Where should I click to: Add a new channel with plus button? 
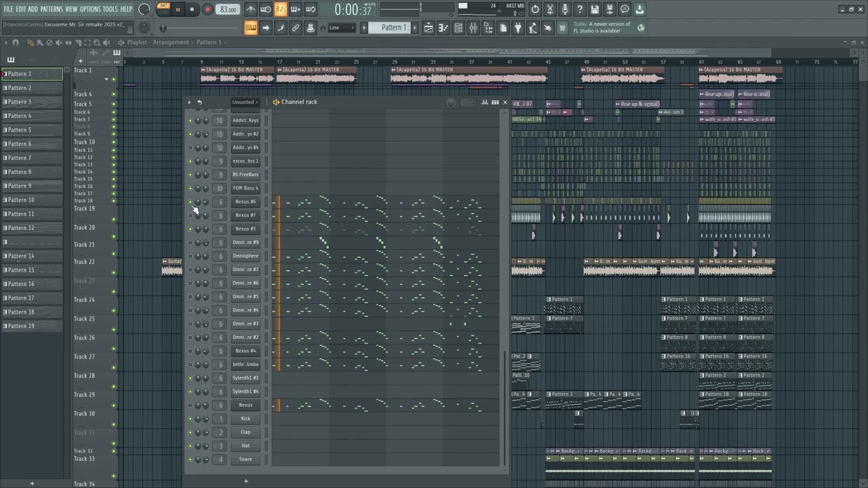point(246,481)
